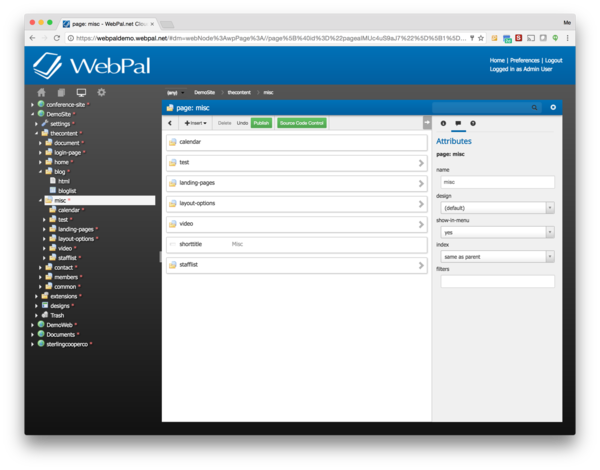Open the stafflist row in page list
The width and height of the screenshot is (600, 470).
tap(297, 265)
